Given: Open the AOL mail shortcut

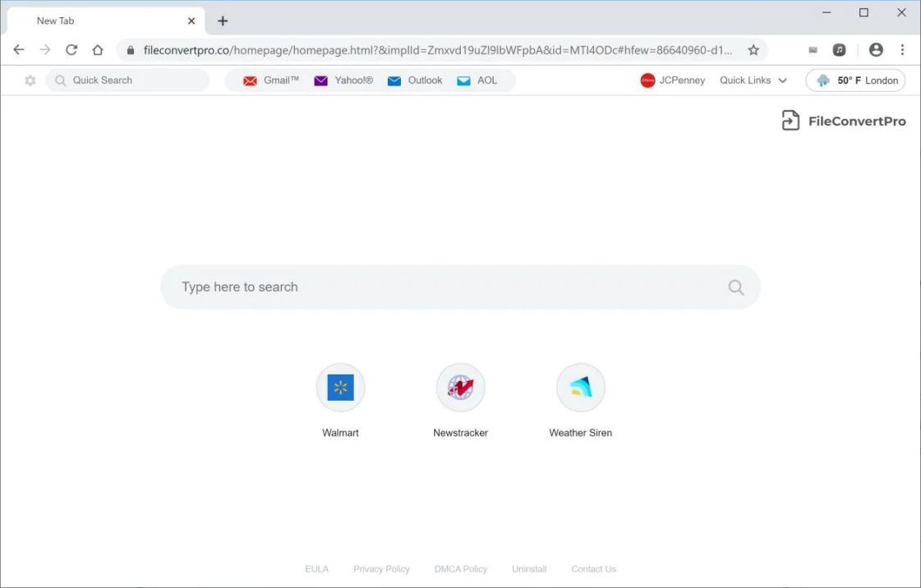Looking at the screenshot, I should click(x=477, y=80).
